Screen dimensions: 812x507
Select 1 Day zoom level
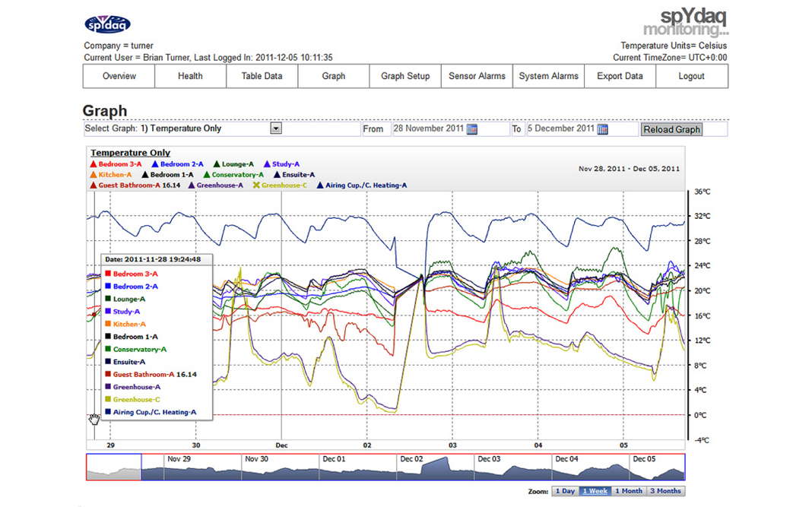[565, 491]
